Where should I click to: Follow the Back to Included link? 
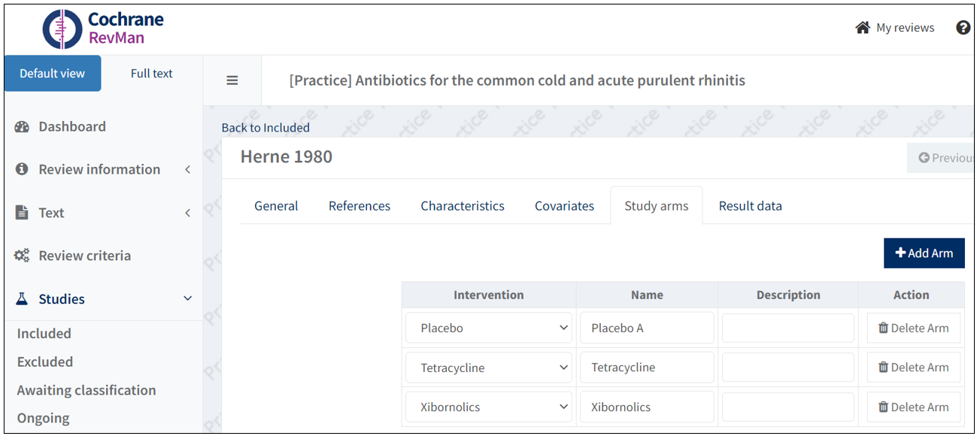pyautogui.click(x=265, y=128)
